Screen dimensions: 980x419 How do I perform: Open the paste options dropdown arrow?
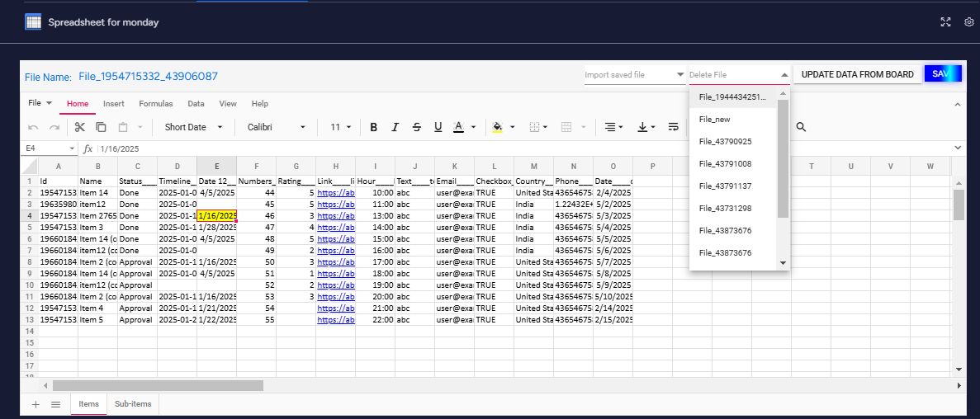coord(140,127)
